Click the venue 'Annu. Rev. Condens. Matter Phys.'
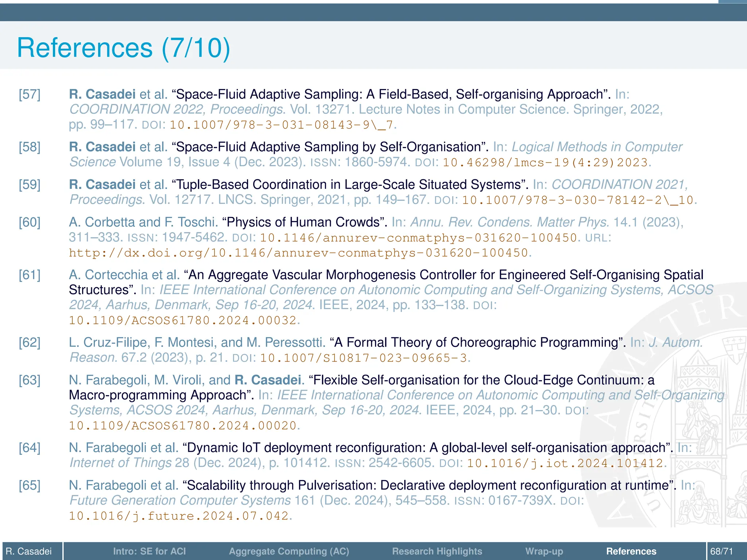The width and height of the screenshot is (747, 560). tap(510, 222)
